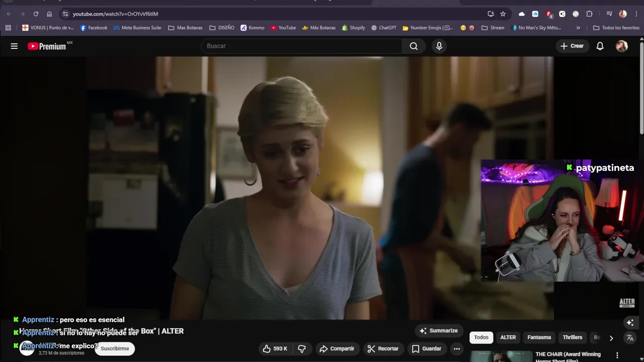Click the youtube.com address bar URL

click(115, 14)
